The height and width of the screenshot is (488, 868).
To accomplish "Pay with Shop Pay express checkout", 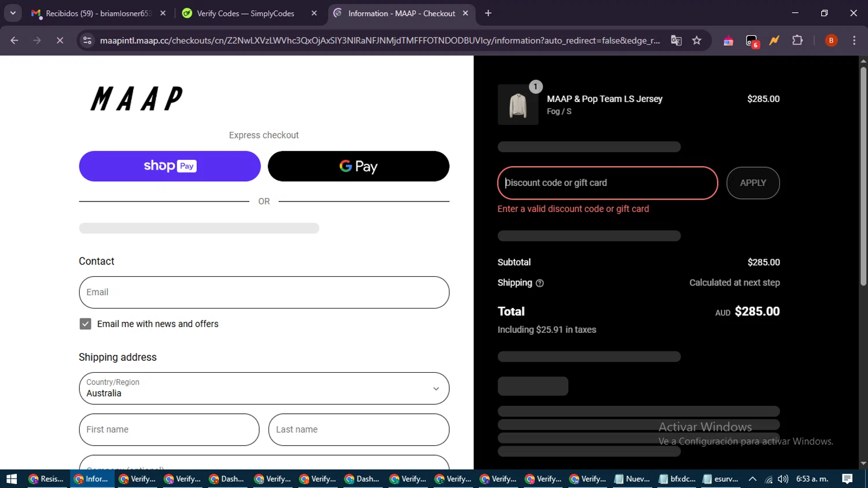I will [x=170, y=166].
